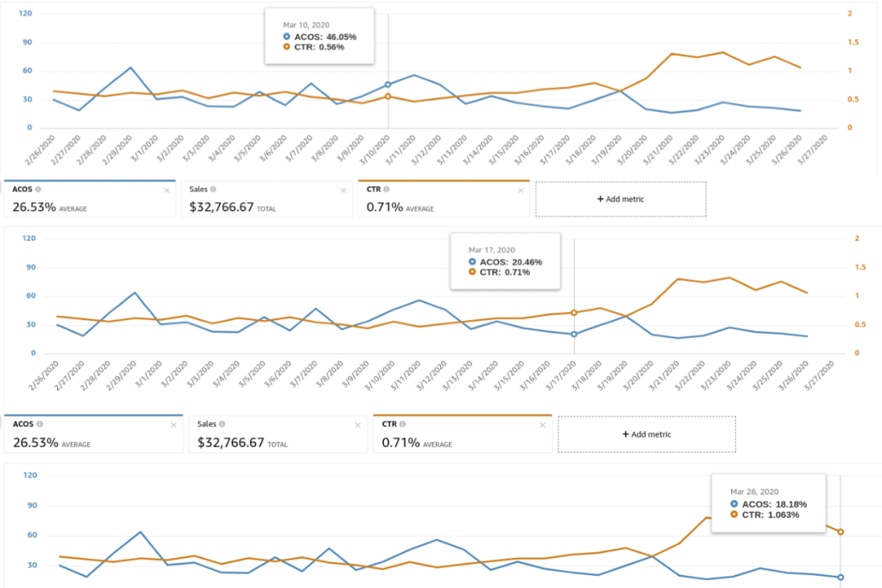Dismiss the CTR metric in the lower row

(x=542, y=425)
